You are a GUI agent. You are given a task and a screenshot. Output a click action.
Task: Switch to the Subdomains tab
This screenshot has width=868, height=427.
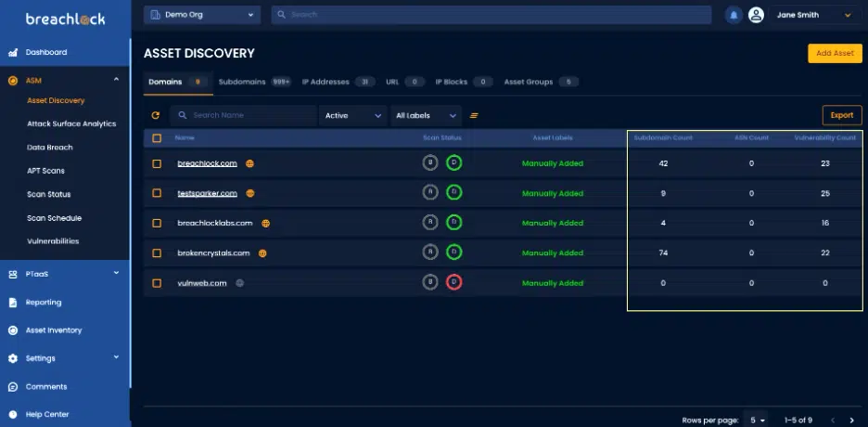(255, 82)
